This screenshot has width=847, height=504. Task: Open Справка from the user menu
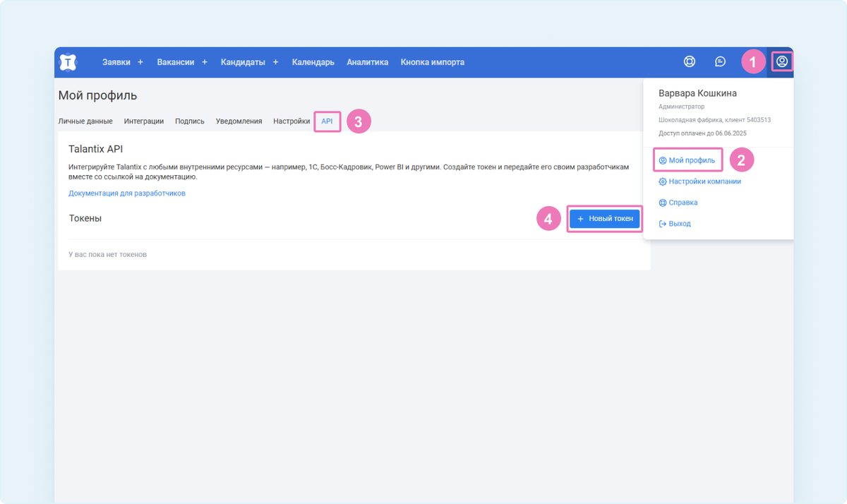[x=678, y=203]
